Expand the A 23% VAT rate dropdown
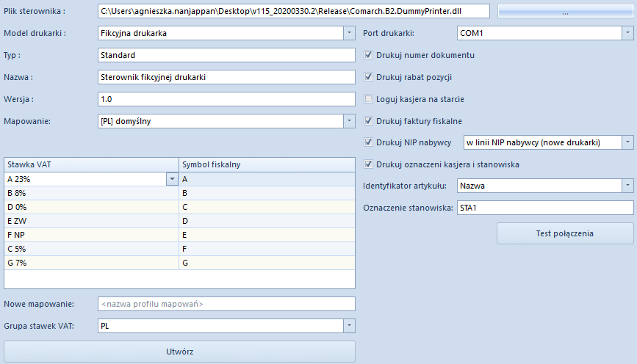Screen dimensions: 637x364 coord(172,179)
